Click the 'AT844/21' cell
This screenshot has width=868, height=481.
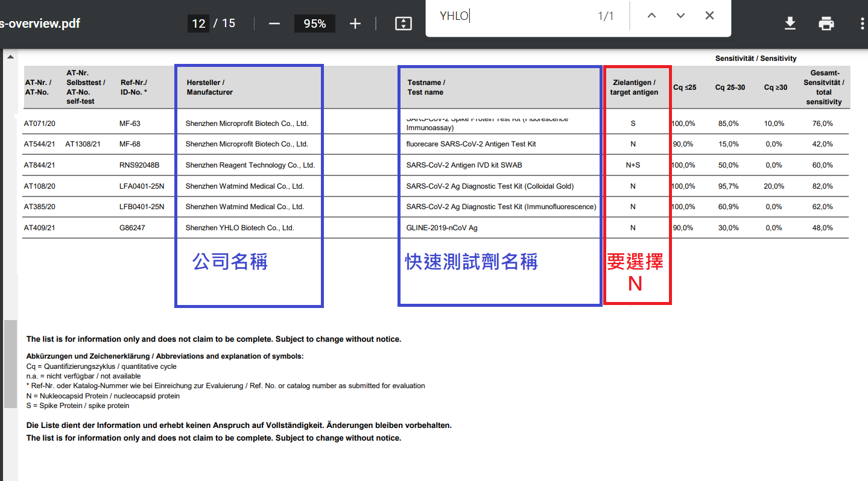(x=40, y=165)
